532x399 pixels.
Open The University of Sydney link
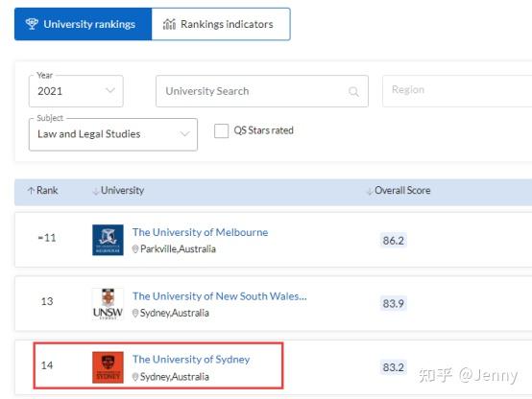pyautogui.click(x=191, y=359)
